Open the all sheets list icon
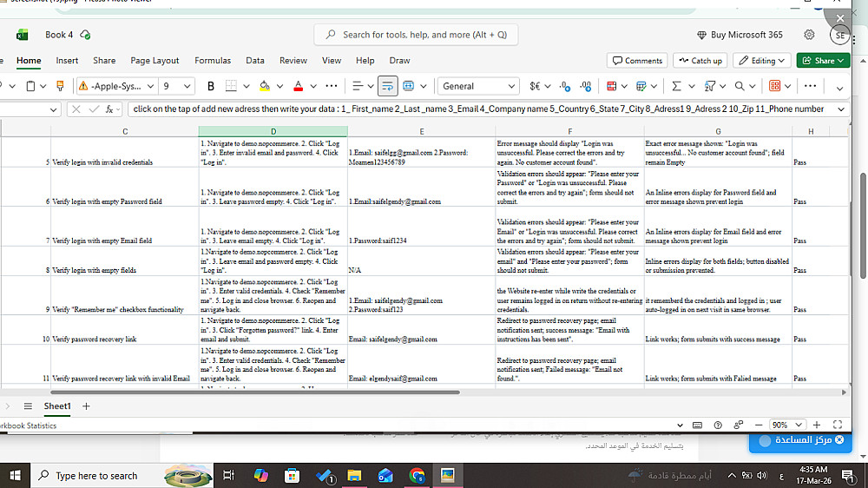Image resolution: width=868 pixels, height=488 pixels. pos(28,406)
